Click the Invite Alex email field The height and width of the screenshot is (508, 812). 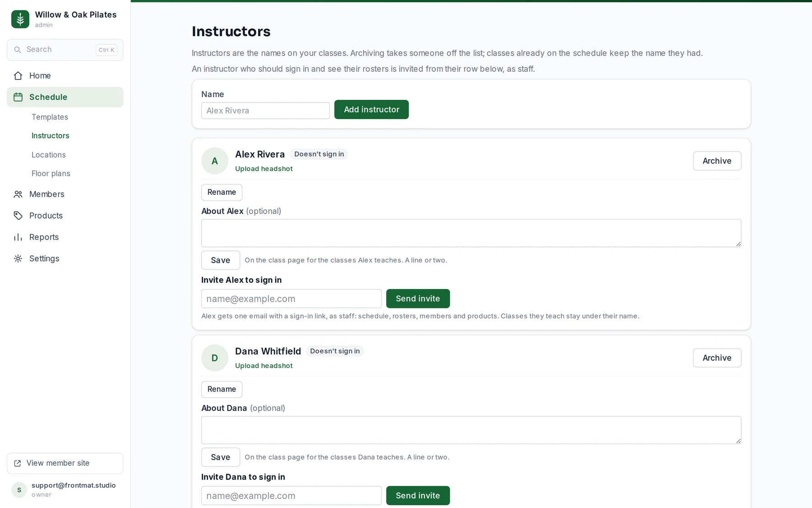tap(291, 298)
